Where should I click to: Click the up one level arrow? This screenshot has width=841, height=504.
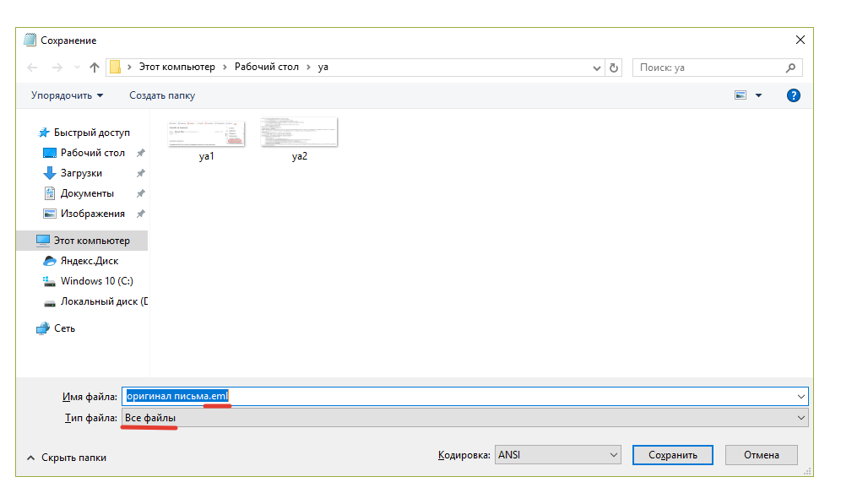pos(95,68)
